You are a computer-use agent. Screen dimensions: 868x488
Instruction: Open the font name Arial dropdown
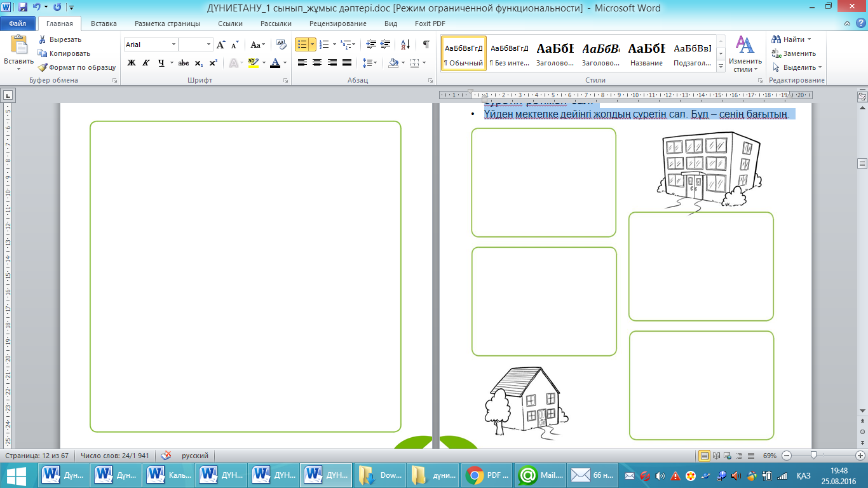pos(173,44)
